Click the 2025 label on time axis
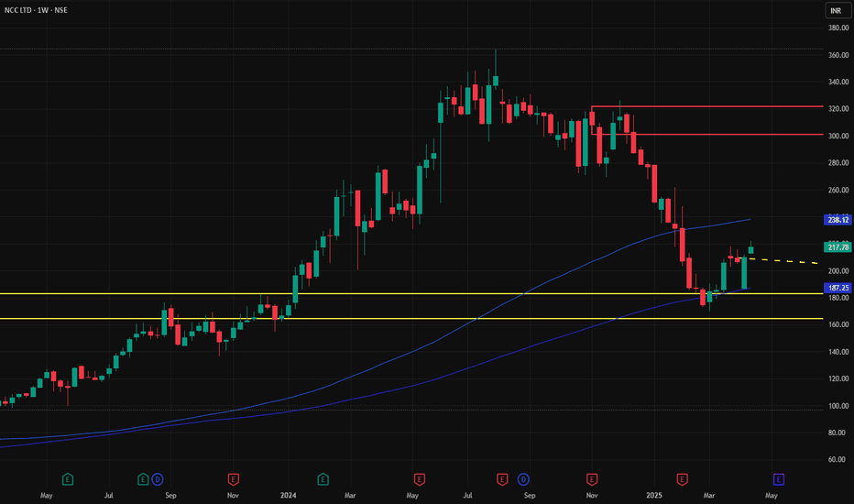 pyautogui.click(x=654, y=495)
